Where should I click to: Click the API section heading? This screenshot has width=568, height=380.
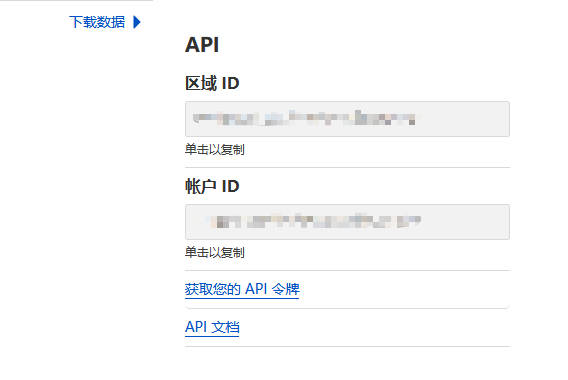coord(202,45)
